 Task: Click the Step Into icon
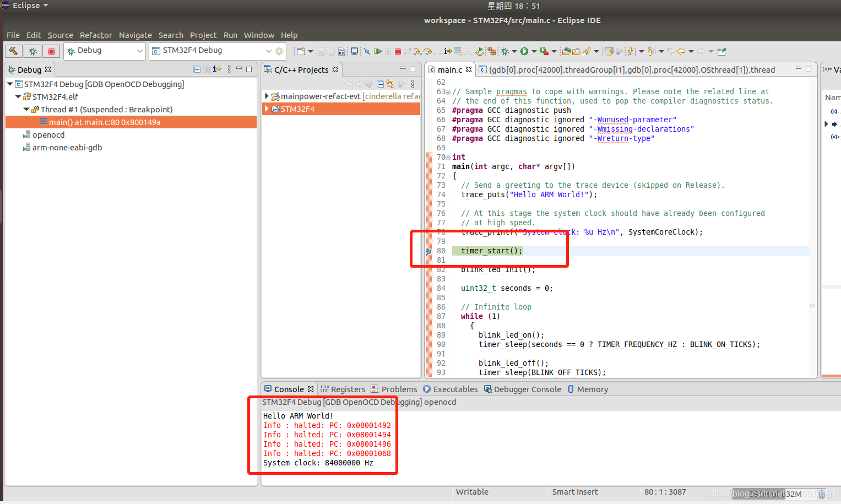pyautogui.click(x=417, y=51)
